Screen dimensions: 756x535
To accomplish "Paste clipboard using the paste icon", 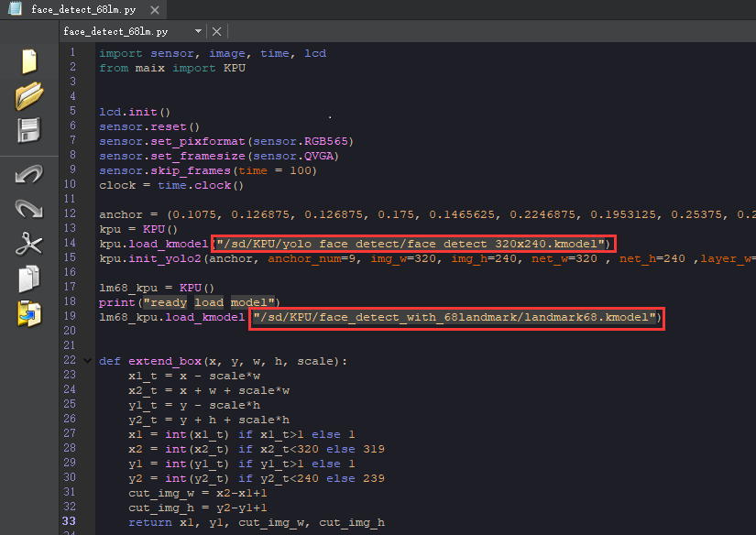I will pos(29,312).
